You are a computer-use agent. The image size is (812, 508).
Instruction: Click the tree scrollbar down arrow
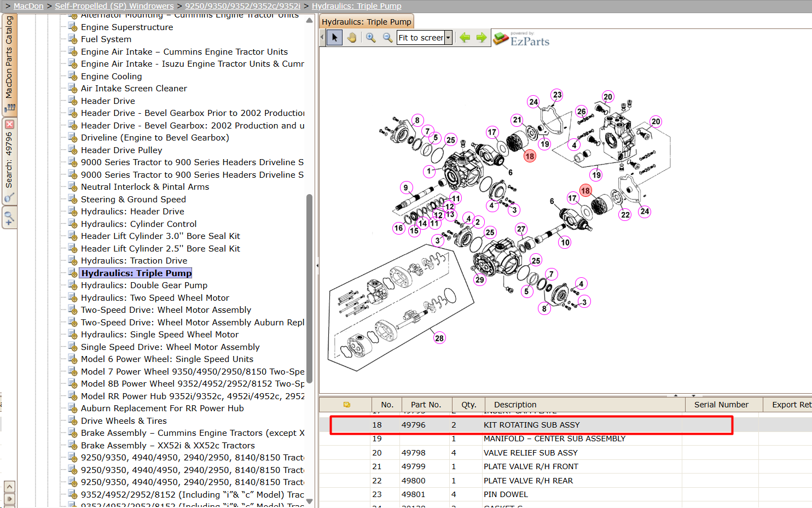point(309,501)
